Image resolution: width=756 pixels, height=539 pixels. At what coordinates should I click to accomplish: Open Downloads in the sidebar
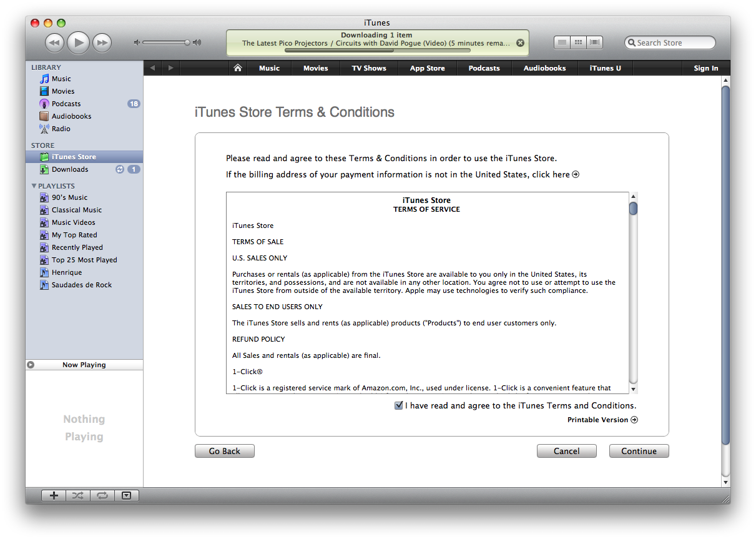point(84,169)
